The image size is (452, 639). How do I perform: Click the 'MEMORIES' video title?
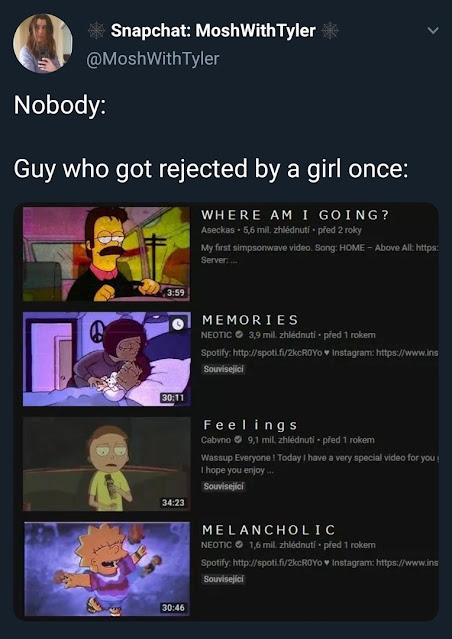click(250, 320)
